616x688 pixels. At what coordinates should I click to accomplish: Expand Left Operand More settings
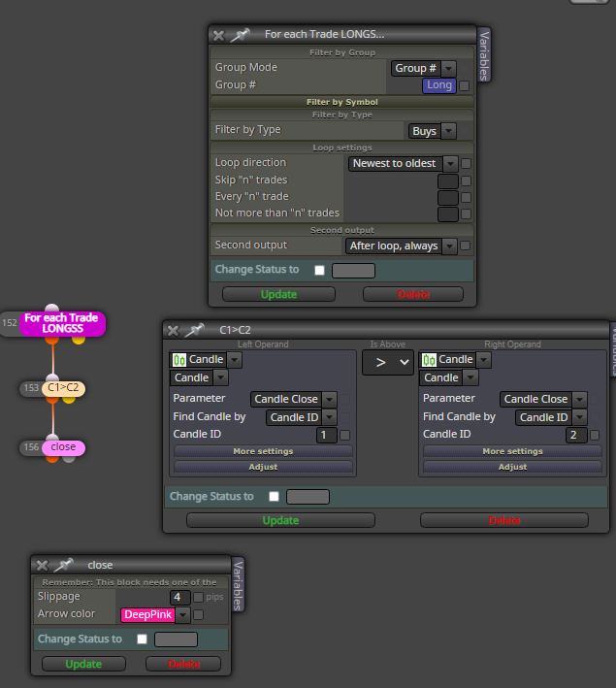pyautogui.click(x=263, y=451)
